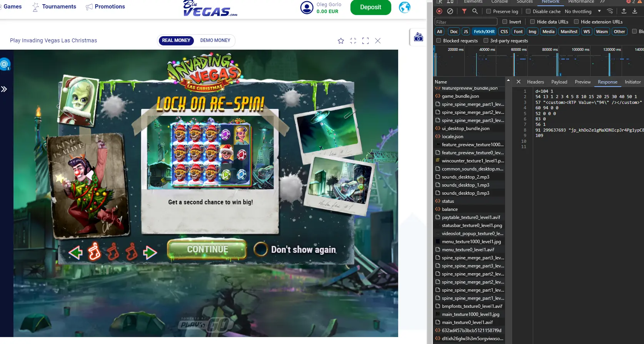Check Hide data URLs
The width and height of the screenshot is (644, 344).
[532, 22]
